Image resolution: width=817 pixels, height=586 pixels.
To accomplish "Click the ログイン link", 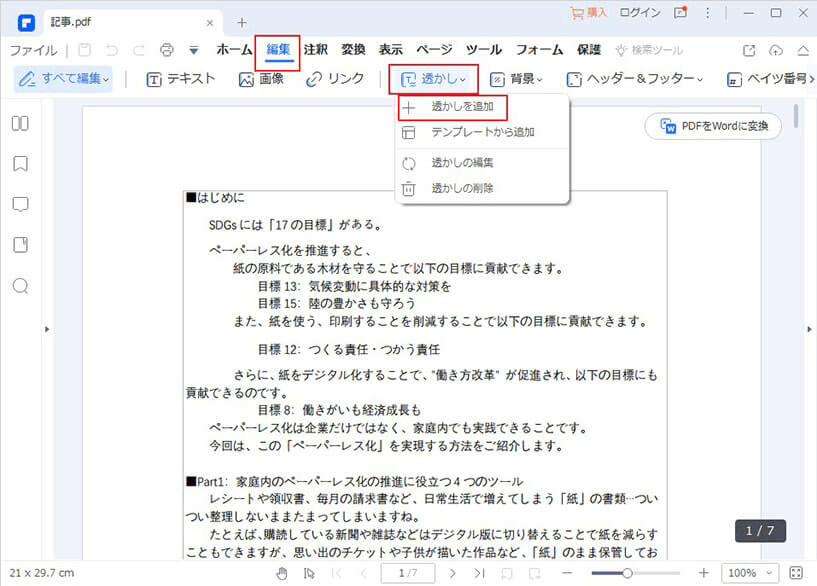I will tap(639, 13).
